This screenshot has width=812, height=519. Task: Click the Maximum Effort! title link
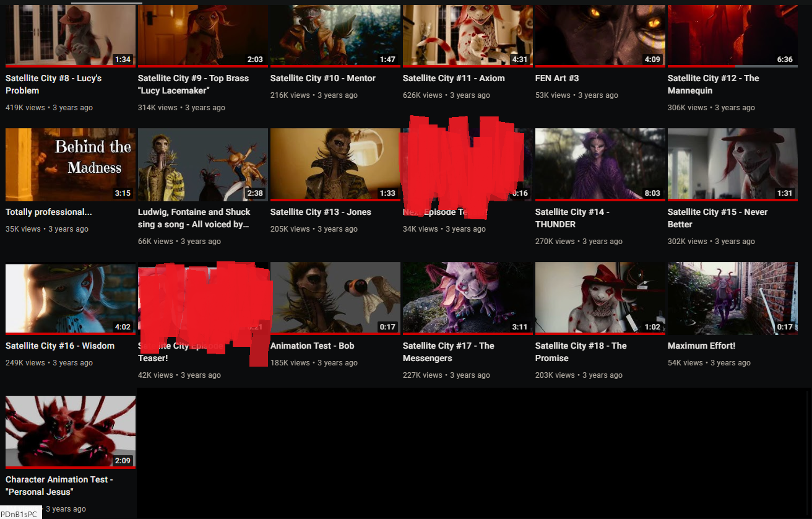tap(702, 346)
